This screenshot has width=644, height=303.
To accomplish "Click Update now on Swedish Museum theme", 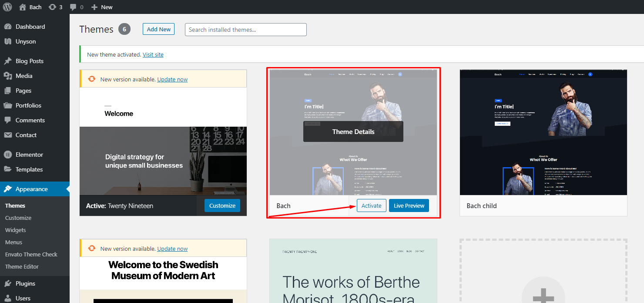I will (x=172, y=249).
